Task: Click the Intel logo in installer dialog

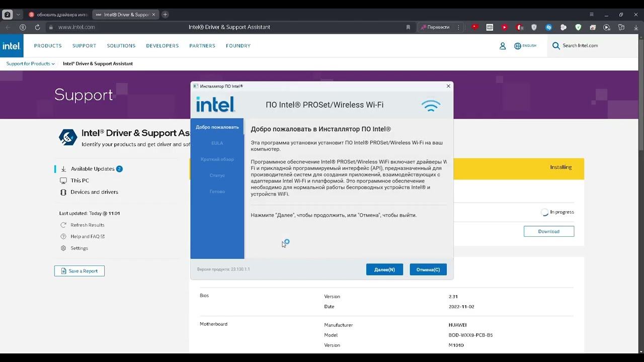Action: [215, 105]
